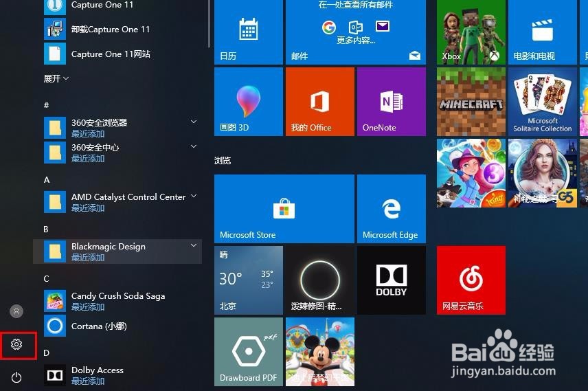Launch Candy Crush Soda Saga app

117,301
